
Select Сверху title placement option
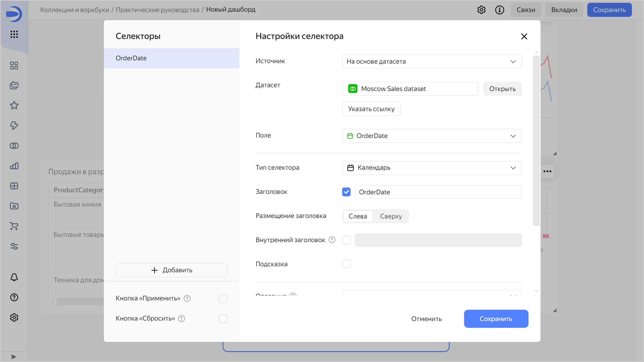tap(391, 216)
